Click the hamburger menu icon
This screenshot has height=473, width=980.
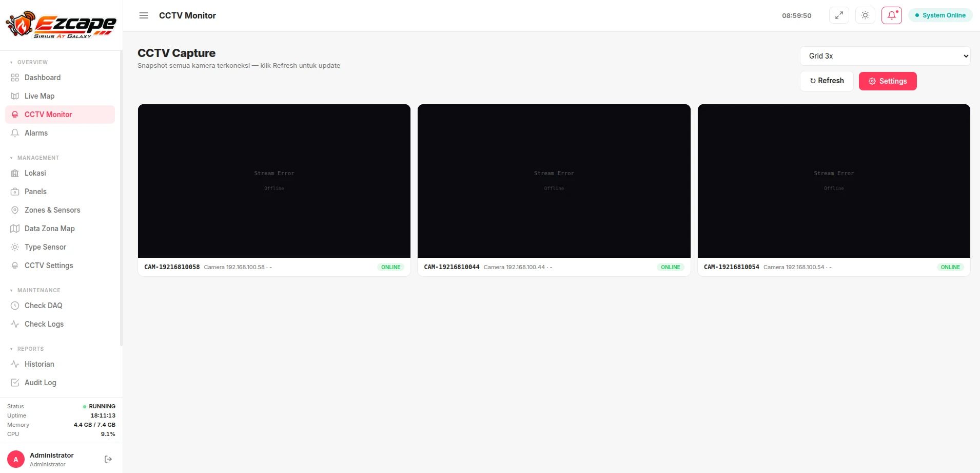tap(144, 15)
